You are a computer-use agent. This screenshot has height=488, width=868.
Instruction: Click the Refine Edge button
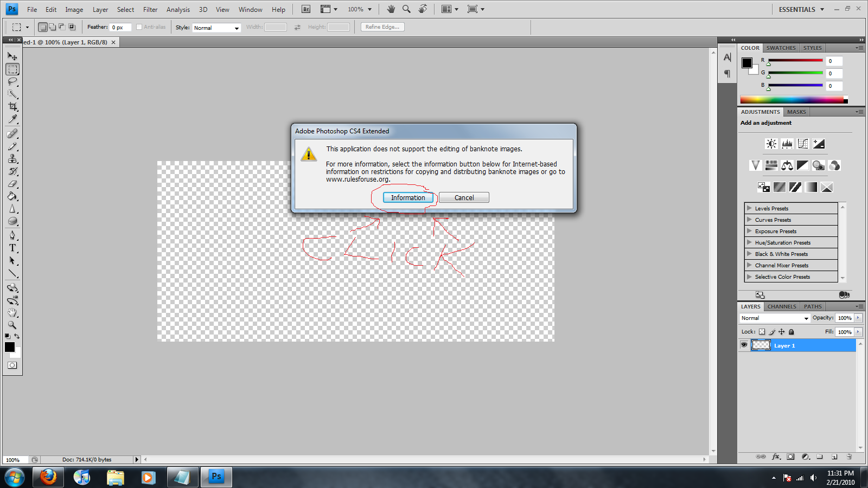(382, 27)
